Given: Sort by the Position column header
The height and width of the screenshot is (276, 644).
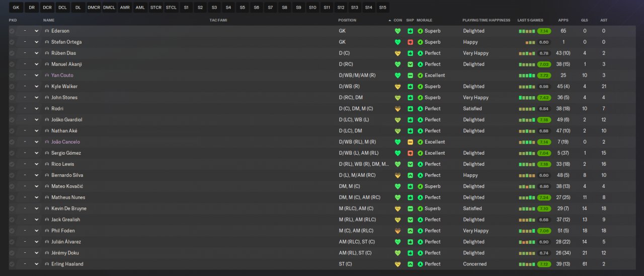Looking at the screenshot, I should [x=347, y=20].
